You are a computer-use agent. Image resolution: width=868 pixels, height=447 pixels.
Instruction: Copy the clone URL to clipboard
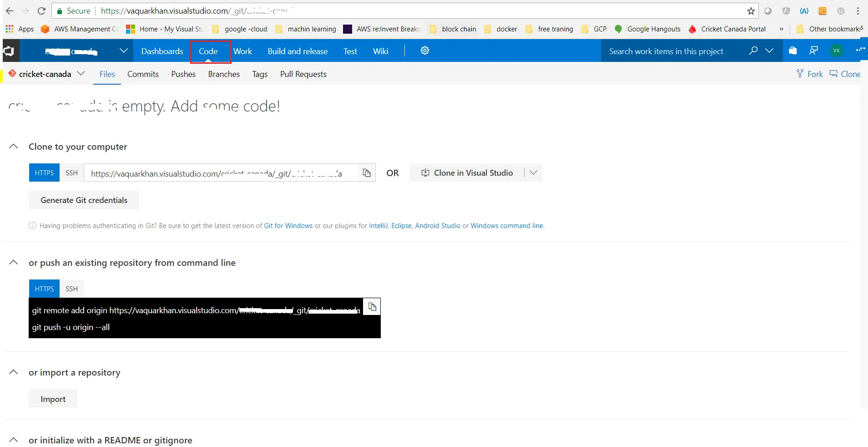(x=367, y=173)
